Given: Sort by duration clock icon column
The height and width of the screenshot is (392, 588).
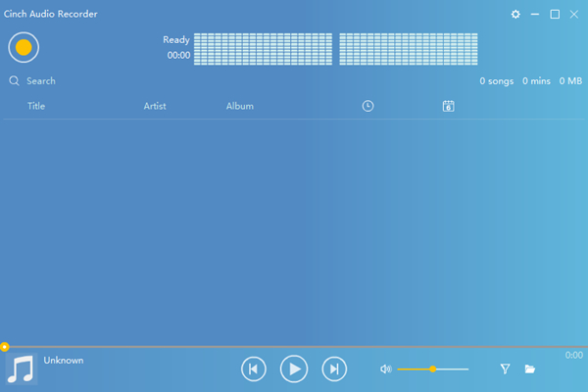Looking at the screenshot, I should tap(367, 106).
